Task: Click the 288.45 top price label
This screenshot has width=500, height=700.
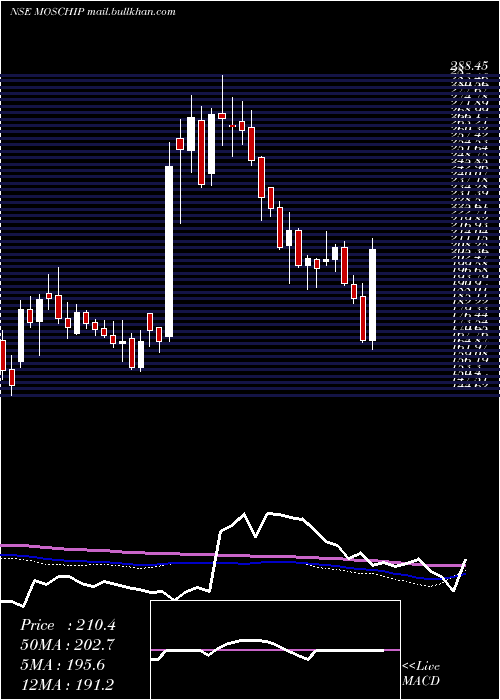Action: click(x=468, y=67)
